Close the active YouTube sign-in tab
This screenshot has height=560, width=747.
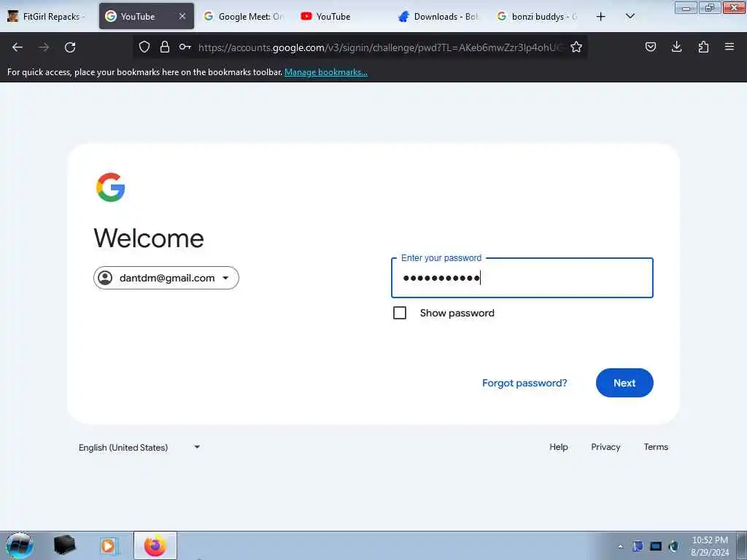182,16
